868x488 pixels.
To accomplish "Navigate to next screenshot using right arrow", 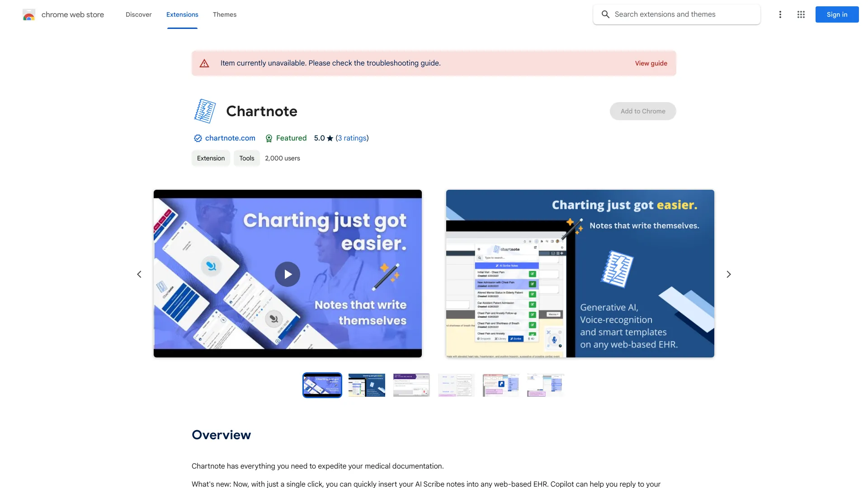I will coord(728,273).
